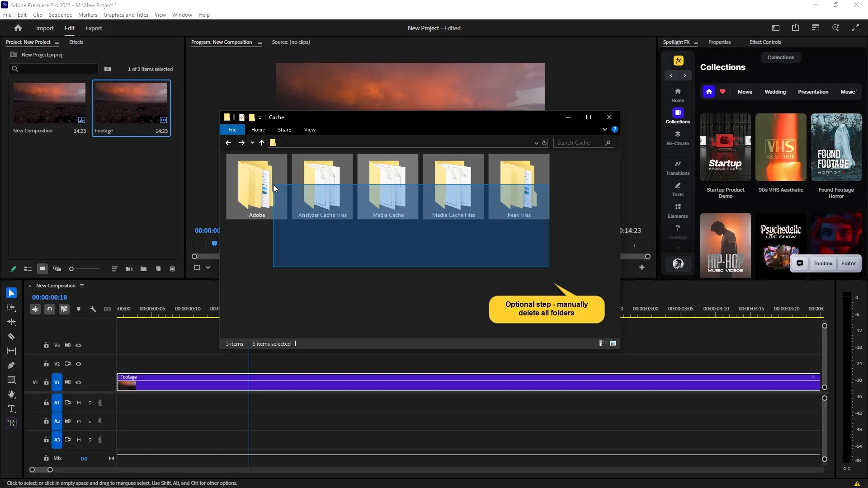Expand the Explorer address bar dropdown
The image size is (868, 488).
tap(536, 143)
